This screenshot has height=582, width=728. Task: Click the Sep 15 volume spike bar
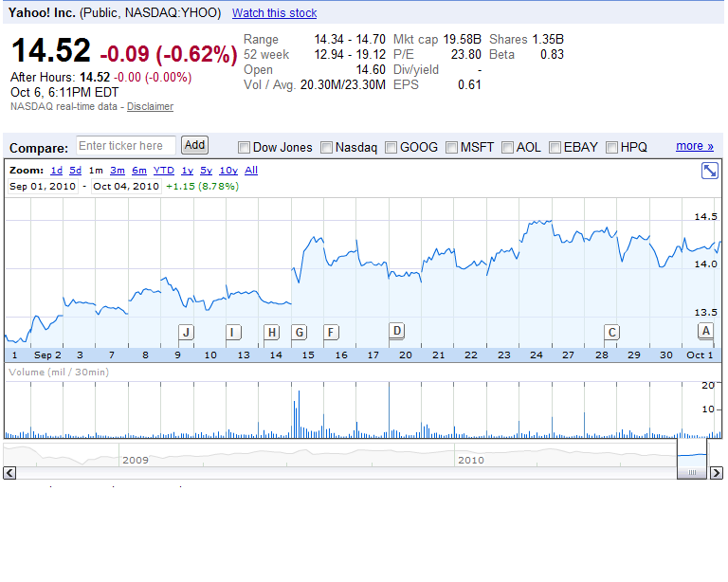coord(299,414)
